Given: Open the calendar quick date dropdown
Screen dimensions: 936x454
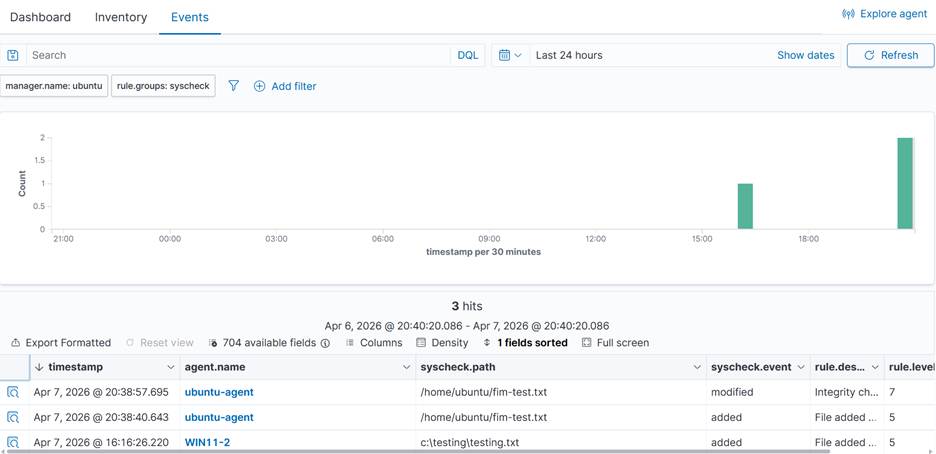Looking at the screenshot, I should point(510,55).
